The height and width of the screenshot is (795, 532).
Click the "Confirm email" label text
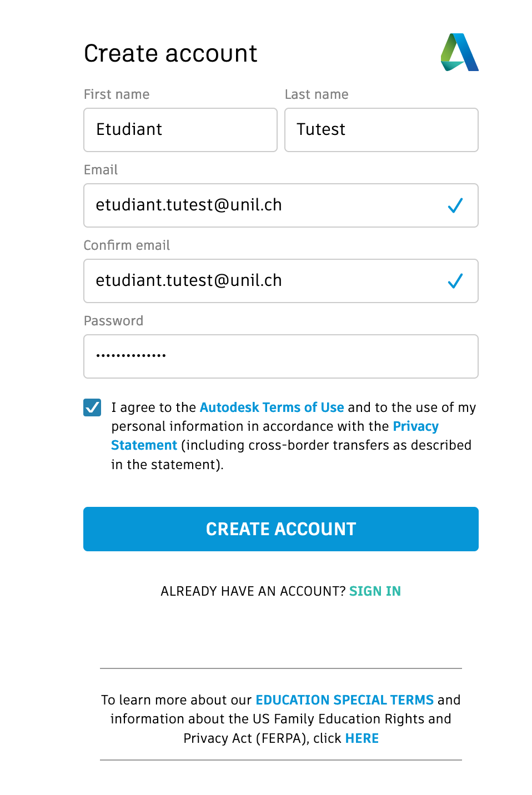(x=127, y=245)
